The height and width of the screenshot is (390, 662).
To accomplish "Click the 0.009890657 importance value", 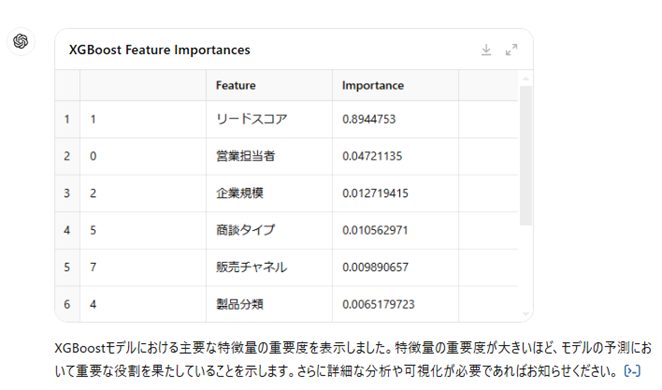I will coord(375,267).
